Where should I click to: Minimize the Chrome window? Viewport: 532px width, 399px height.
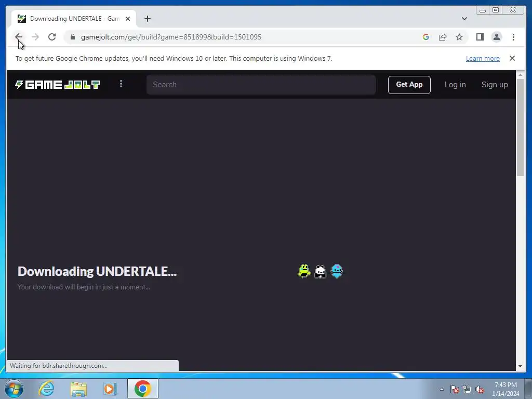pyautogui.click(x=483, y=10)
